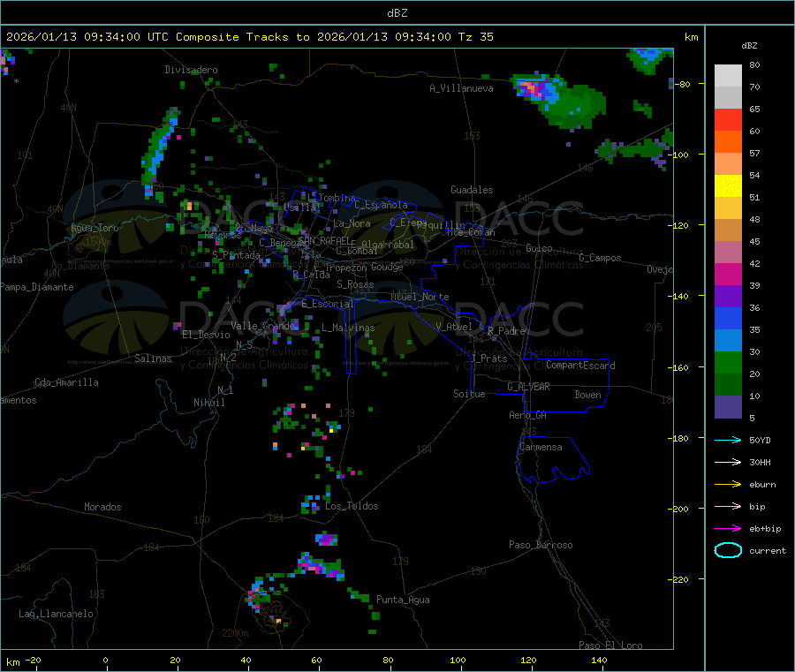
Task: Click the purple echo cell south of Los_Toldos
Action: coord(327,539)
